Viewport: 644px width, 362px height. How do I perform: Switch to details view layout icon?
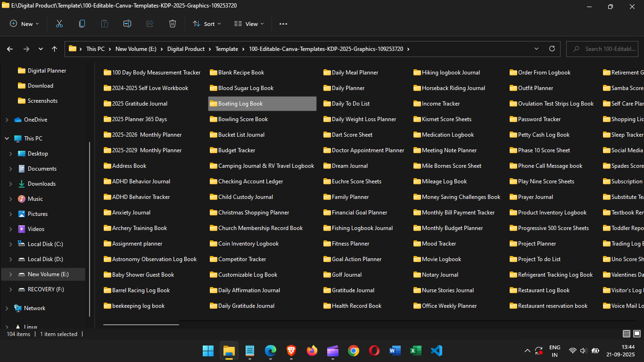coord(626,334)
